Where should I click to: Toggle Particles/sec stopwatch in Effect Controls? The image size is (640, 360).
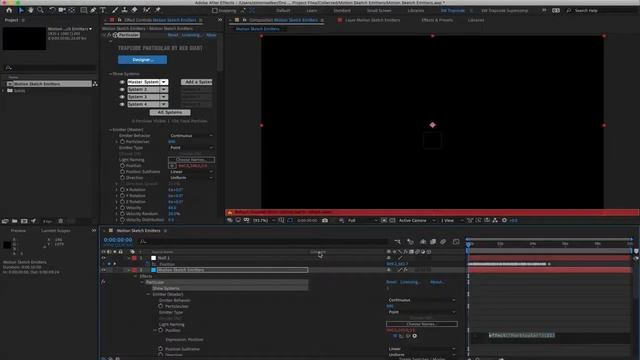click(122, 142)
